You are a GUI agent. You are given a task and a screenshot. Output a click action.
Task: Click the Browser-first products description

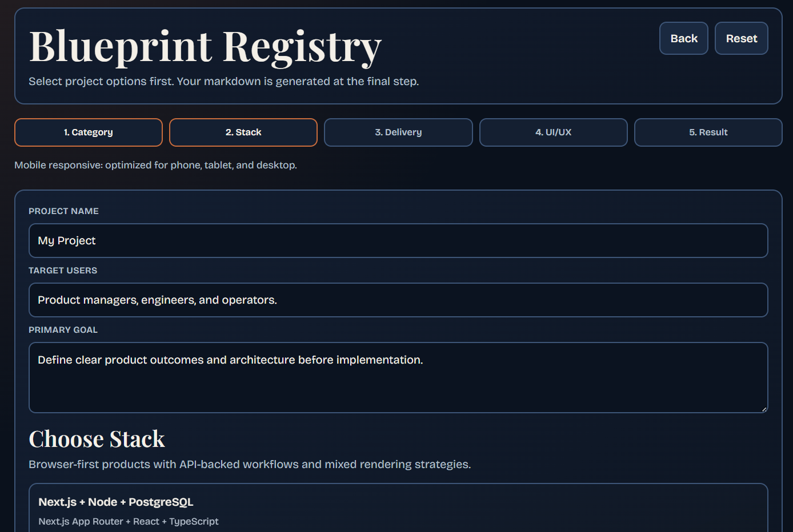[250, 464]
